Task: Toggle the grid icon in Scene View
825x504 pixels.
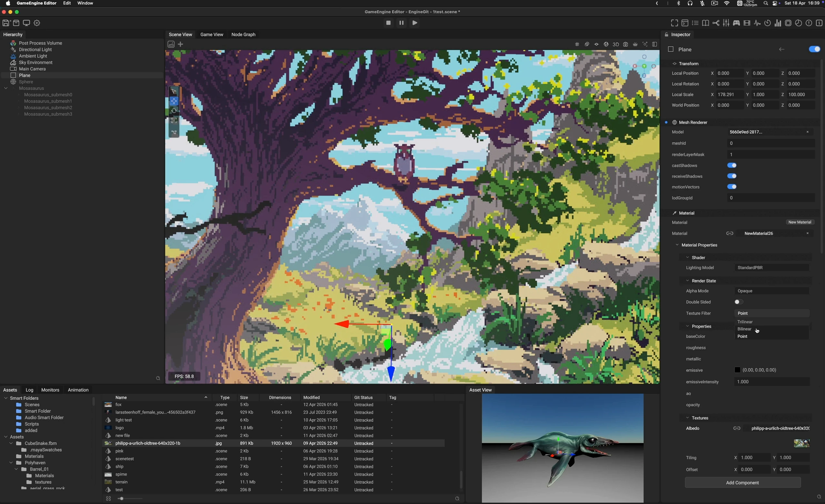Action: [577, 44]
